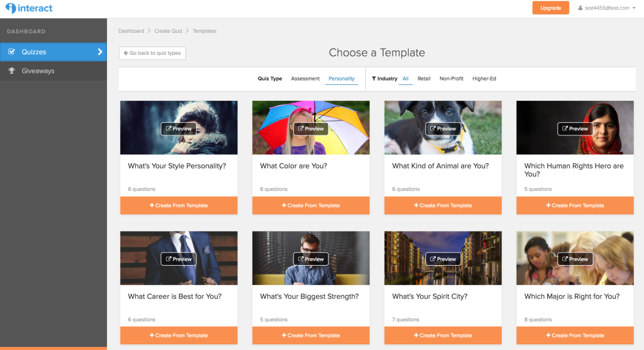Click the 8 questions label on Which Major
The image size is (644, 350).
click(538, 320)
